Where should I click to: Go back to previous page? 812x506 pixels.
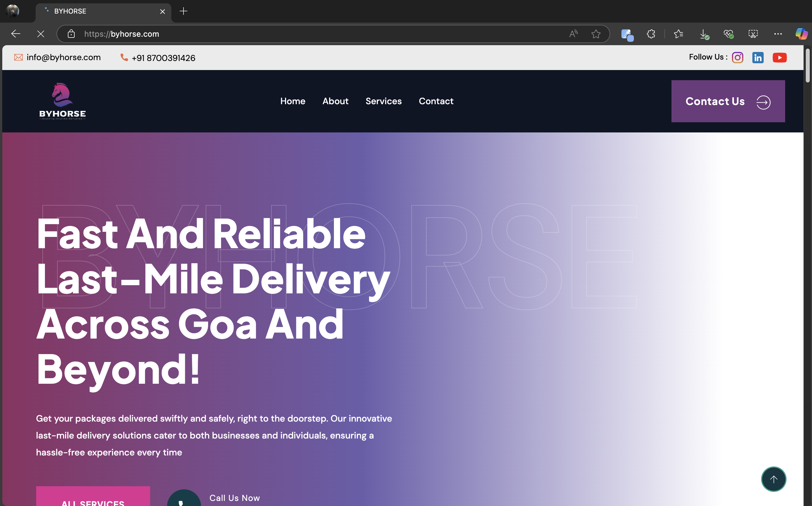point(16,34)
